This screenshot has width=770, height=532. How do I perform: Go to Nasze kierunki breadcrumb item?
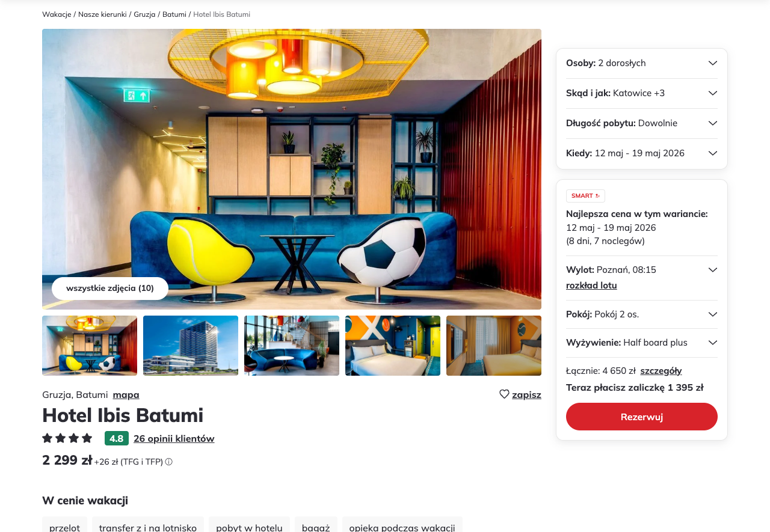pos(102,14)
